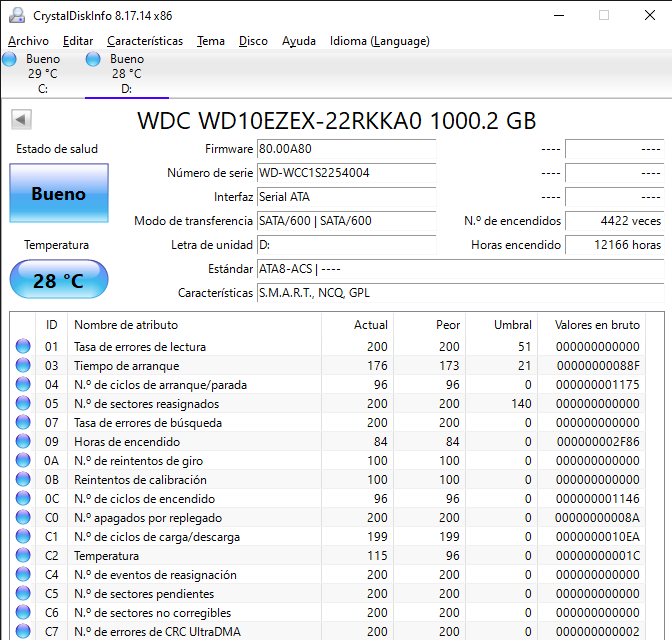The image size is (672, 640).
Task: Click status orb of CRC UltraDMA row
Action: tap(23, 631)
